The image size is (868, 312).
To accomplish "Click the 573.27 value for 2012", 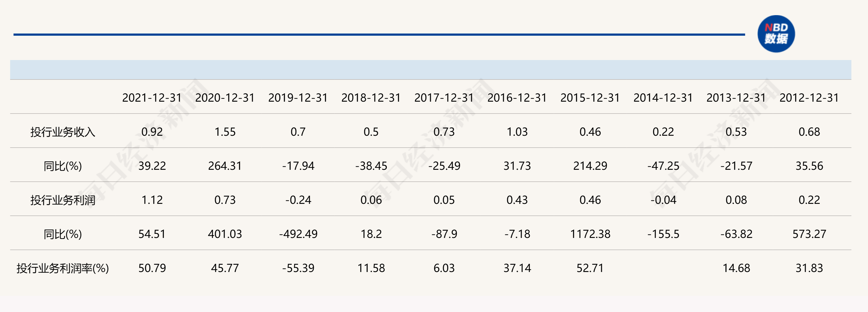I will [x=809, y=234].
